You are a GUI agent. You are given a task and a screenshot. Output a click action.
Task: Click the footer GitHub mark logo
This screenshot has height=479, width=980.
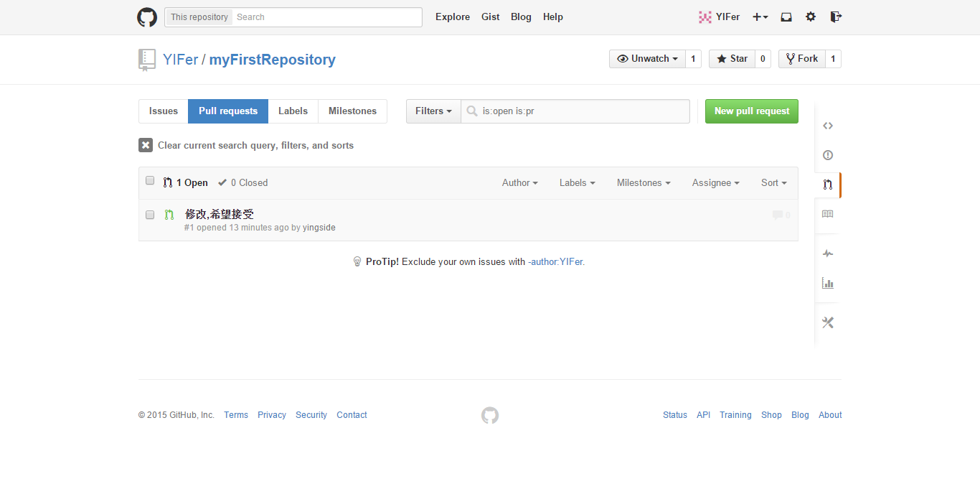(x=490, y=415)
